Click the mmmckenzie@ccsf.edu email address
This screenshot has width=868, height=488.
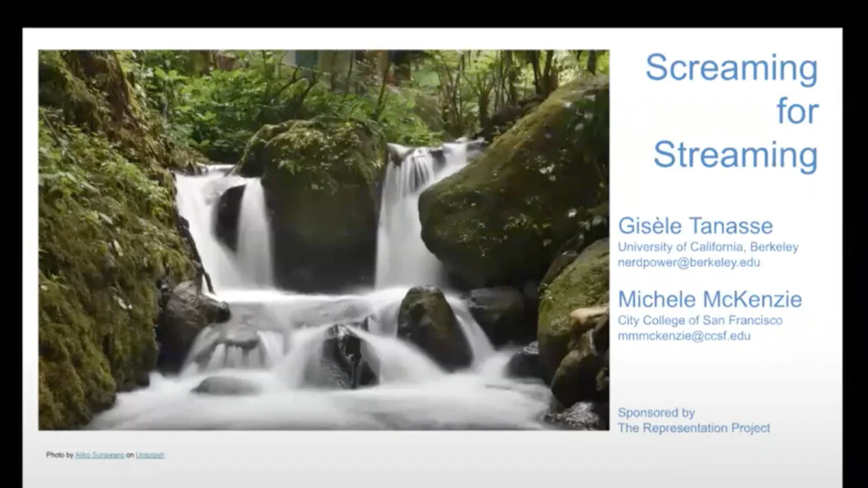(684, 336)
